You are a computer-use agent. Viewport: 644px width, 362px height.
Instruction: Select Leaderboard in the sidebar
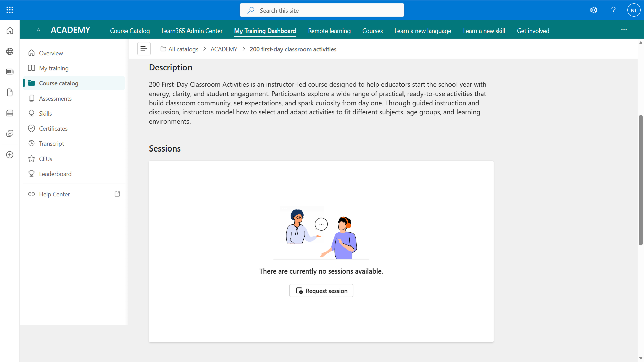pos(55,174)
